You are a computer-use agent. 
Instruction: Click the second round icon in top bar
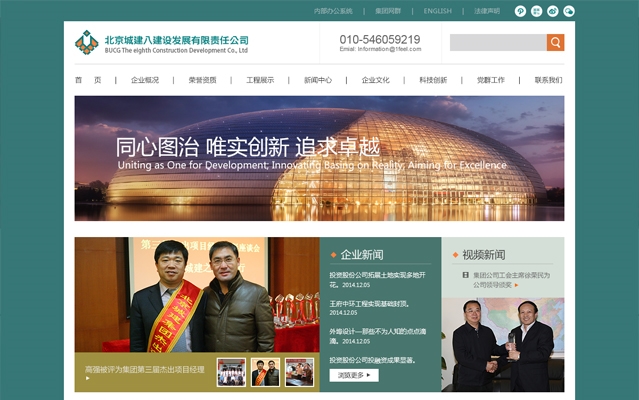click(x=537, y=11)
